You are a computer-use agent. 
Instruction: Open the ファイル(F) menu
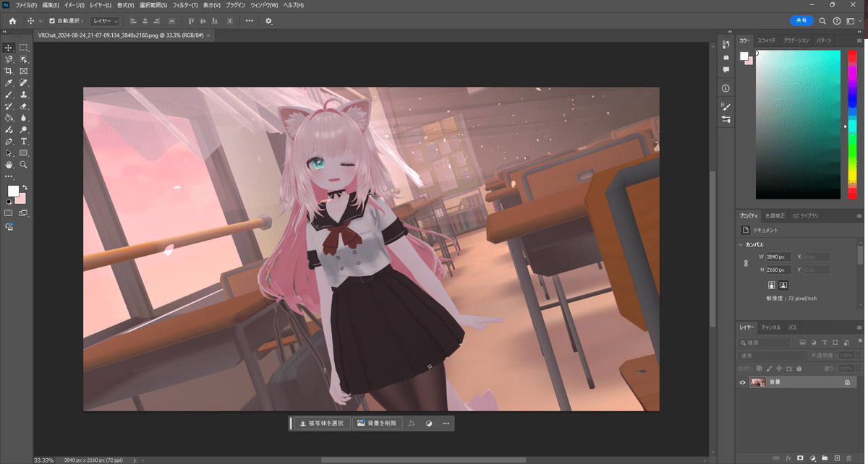point(26,5)
